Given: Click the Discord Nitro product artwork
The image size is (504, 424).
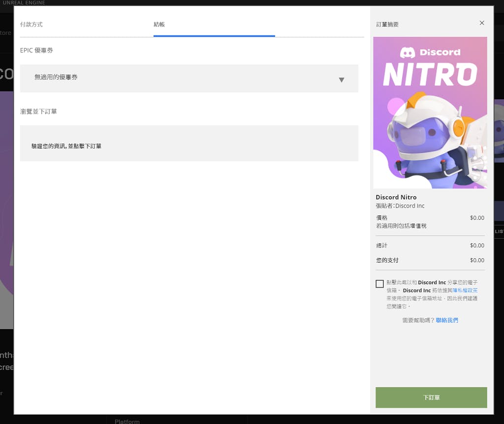Looking at the screenshot, I should coord(430,113).
